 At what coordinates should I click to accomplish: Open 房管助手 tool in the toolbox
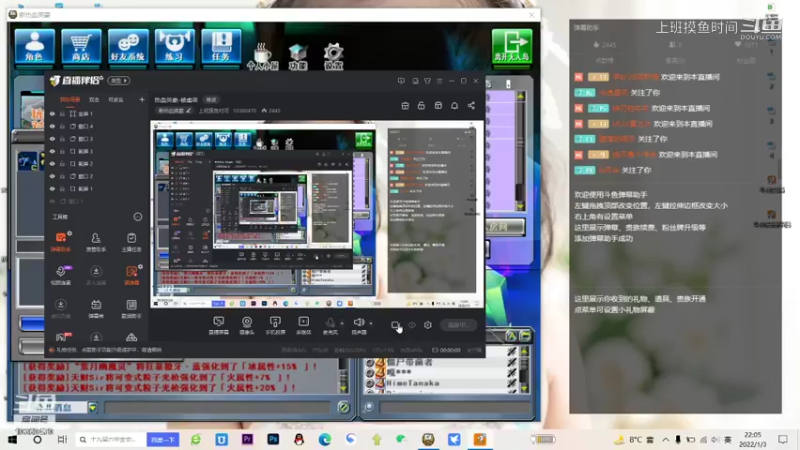point(96,242)
